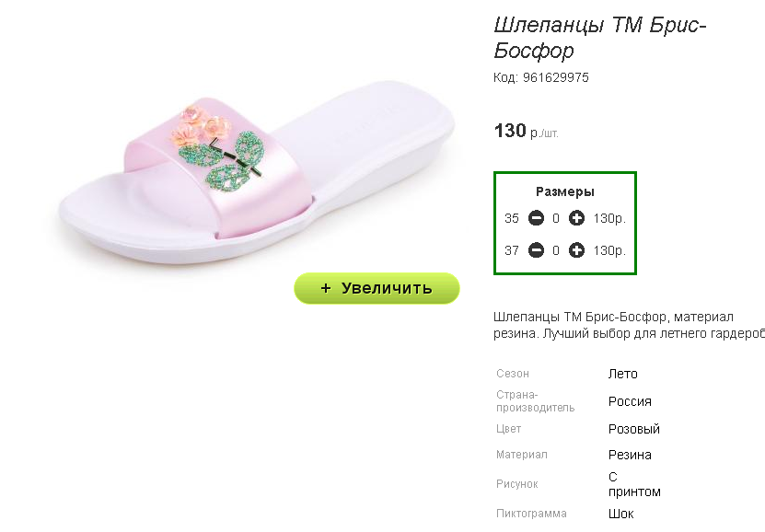Click the Россия country value
Screen dimensions: 765x532
tap(630, 401)
